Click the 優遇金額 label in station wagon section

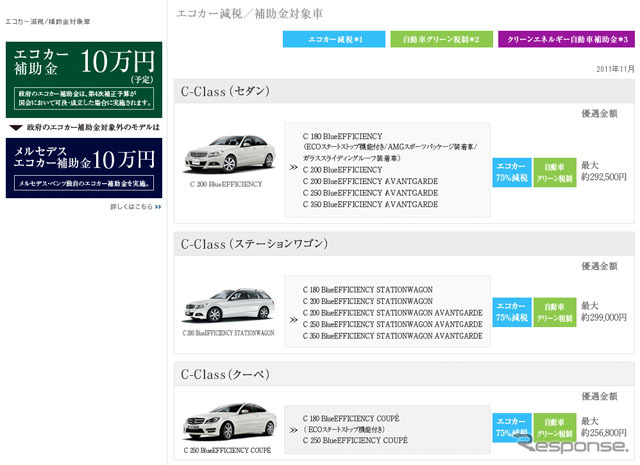599,266
